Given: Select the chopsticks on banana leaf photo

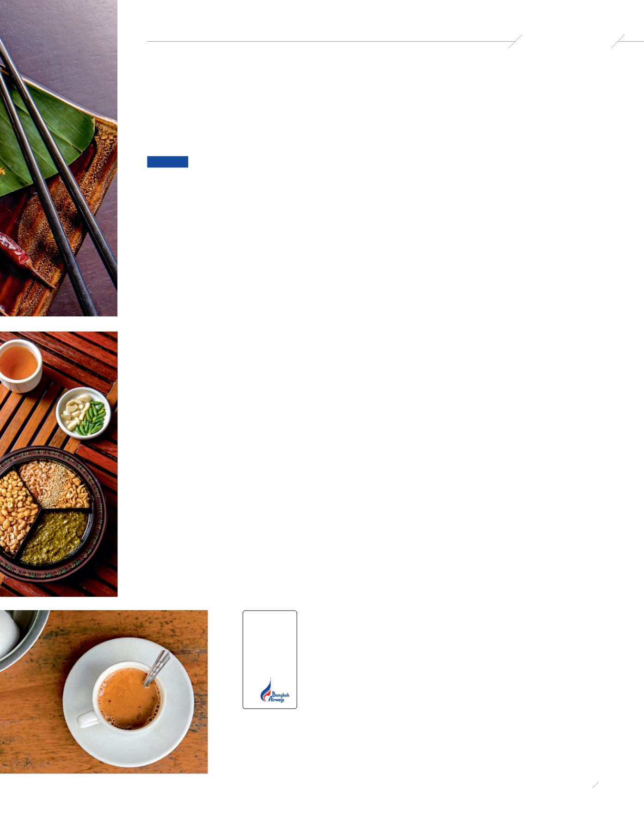Looking at the screenshot, I should (59, 158).
